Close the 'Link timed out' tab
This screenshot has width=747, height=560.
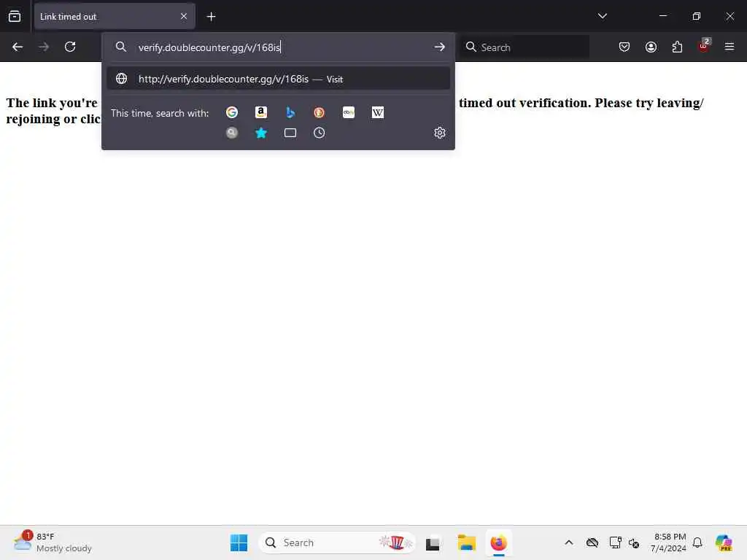184,16
